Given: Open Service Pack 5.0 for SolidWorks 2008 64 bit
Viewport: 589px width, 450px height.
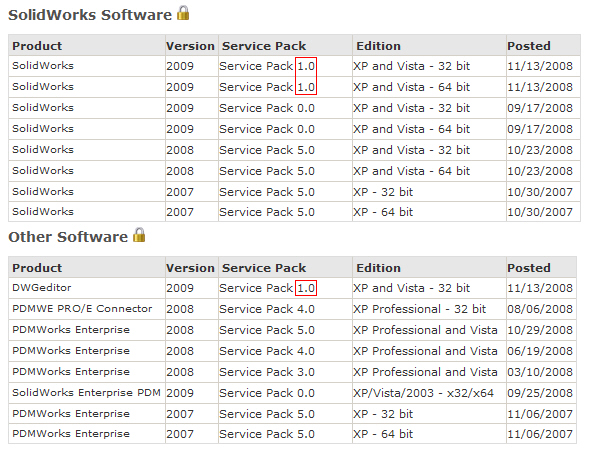Looking at the screenshot, I should pos(267,171).
